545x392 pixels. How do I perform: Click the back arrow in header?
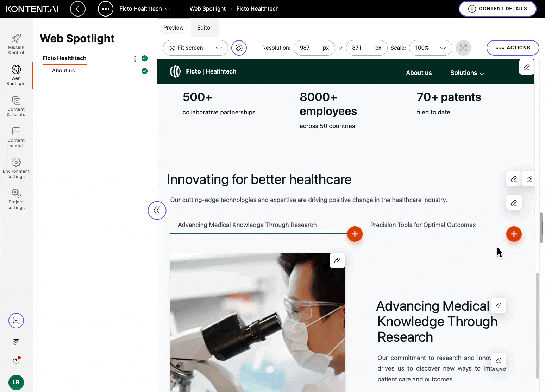78,9
